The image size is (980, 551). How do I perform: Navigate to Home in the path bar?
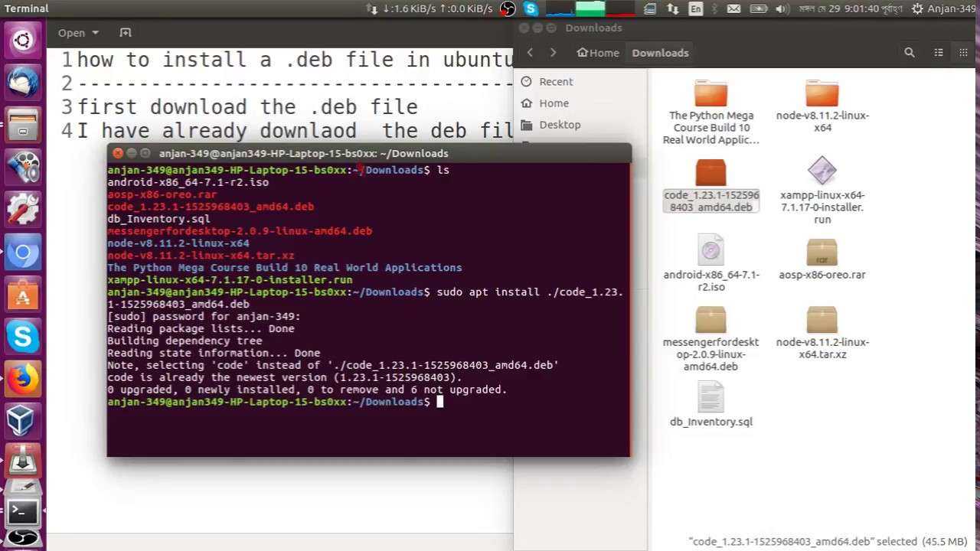tap(598, 53)
